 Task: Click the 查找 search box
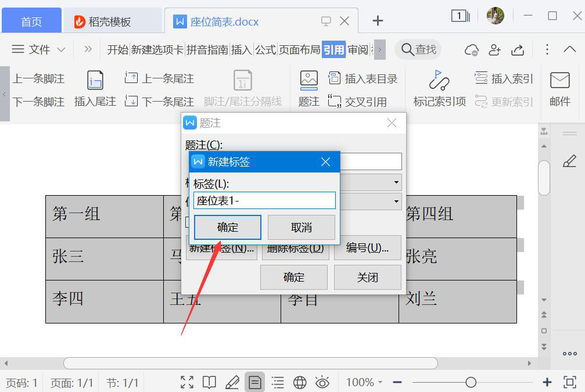coord(418,49)
